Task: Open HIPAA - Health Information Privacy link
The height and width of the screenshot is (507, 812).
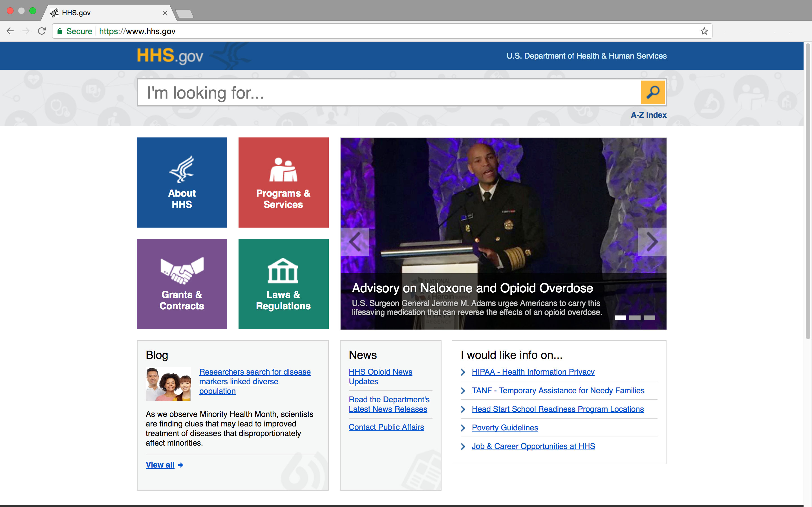Action: tap(533, 372)
